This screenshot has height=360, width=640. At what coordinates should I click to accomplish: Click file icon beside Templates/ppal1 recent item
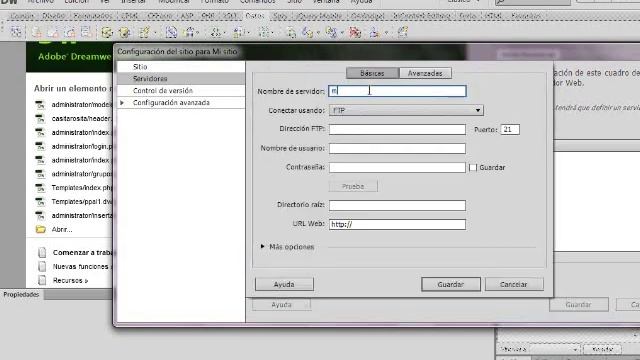point(40,202)
